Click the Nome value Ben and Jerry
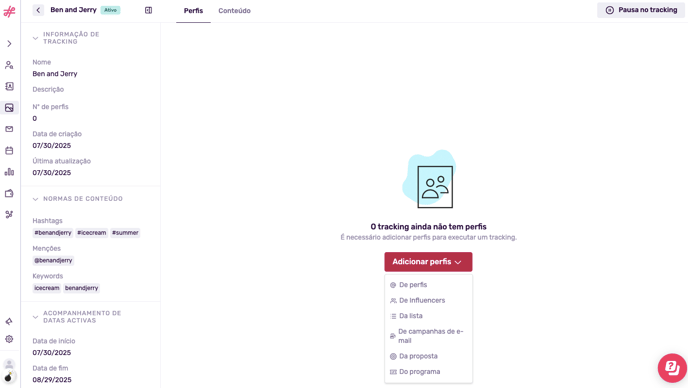Viewport: 688px width, 388px height. [x=55, y=74]
